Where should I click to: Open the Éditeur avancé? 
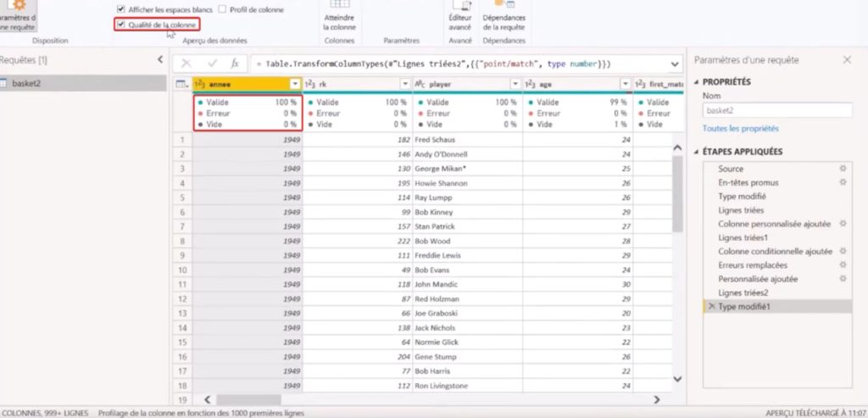pos(460,17)
